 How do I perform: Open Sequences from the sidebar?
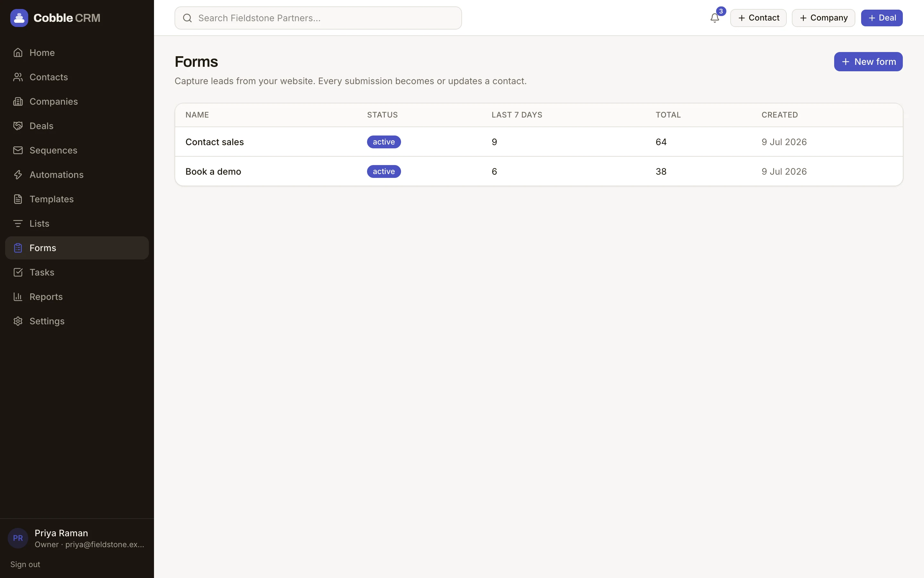[x=77, y=150]
